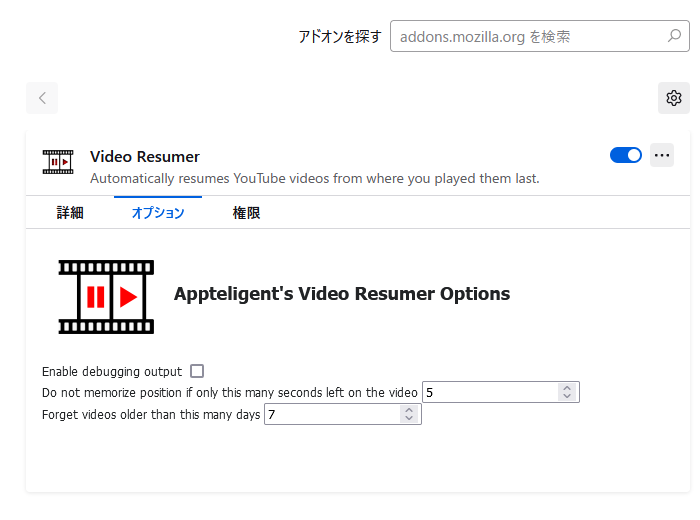Click the 'アドオンを探す' label

(340, 37)
